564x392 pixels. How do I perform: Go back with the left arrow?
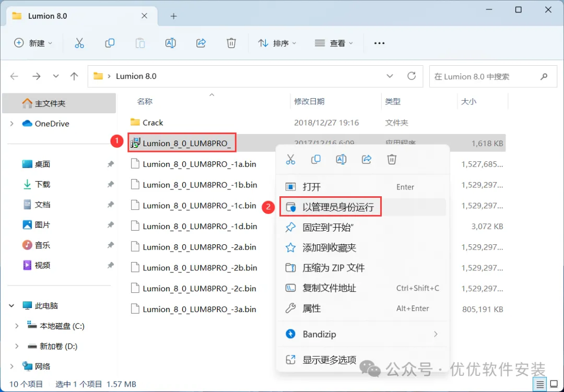click(14, 76)
